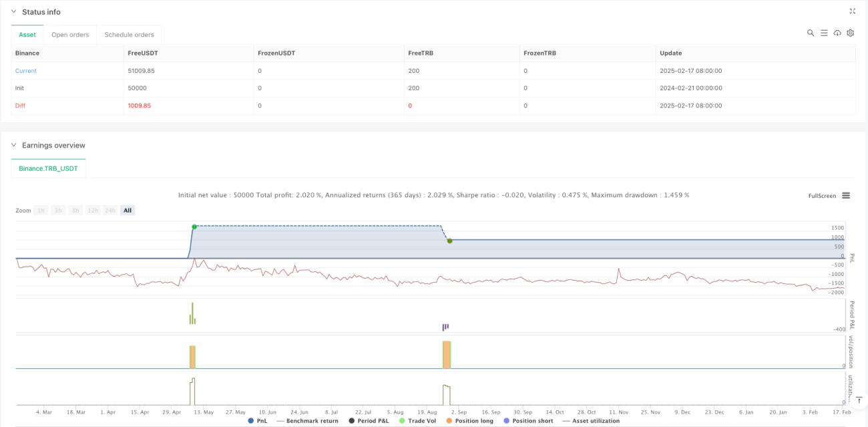
Task: Collapse the Status info section chevron
Action: click(15, 12)
